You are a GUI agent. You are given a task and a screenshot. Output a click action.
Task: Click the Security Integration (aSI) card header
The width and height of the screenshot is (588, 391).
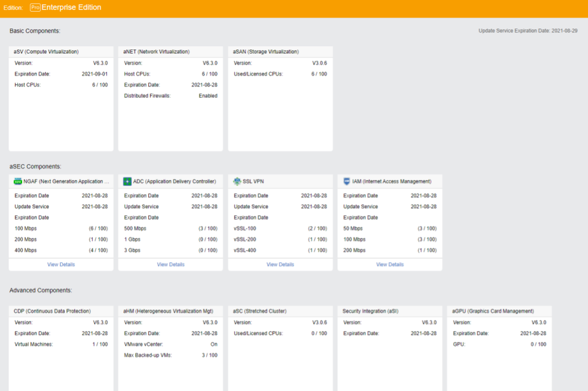click(x=370, y=311)
